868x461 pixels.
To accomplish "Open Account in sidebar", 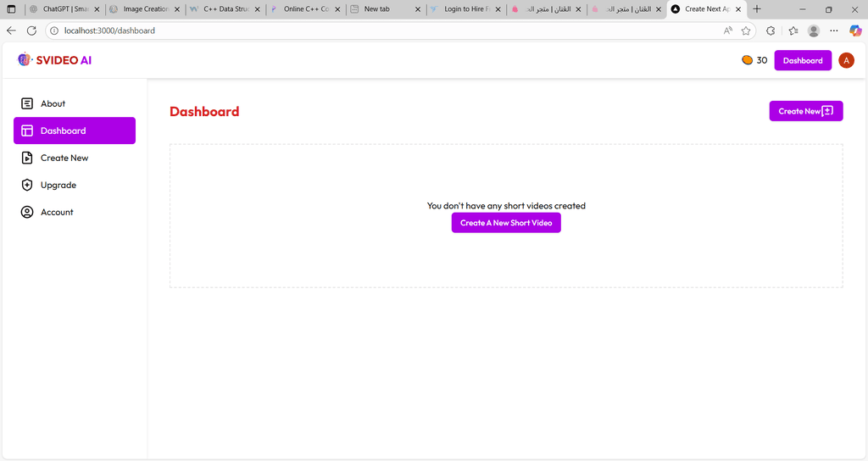I will coord(75,212).
